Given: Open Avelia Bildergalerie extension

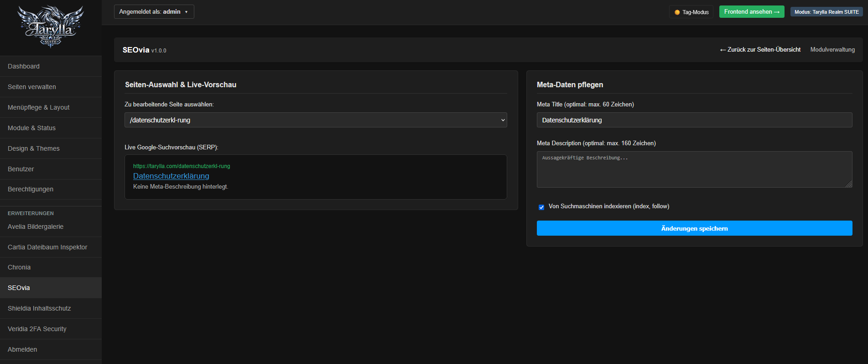Looking at the screenshot, I should pyautogui.click(x=51, y=227).
